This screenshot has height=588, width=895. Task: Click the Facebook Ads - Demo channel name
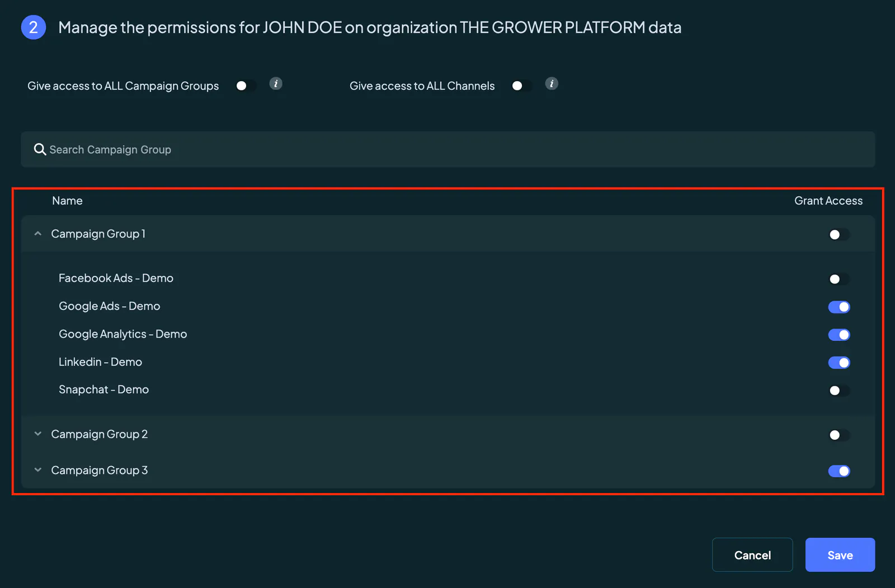coord(116,278)
